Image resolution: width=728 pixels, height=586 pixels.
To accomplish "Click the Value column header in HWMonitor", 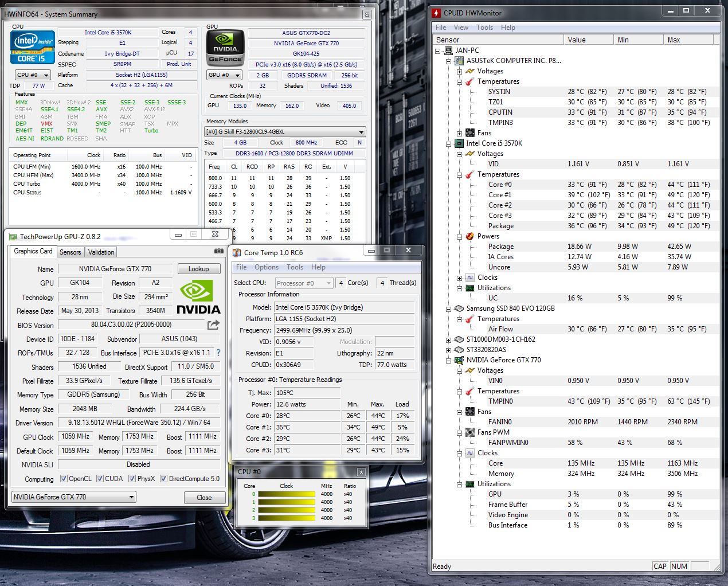I will (x=588, y=40).
